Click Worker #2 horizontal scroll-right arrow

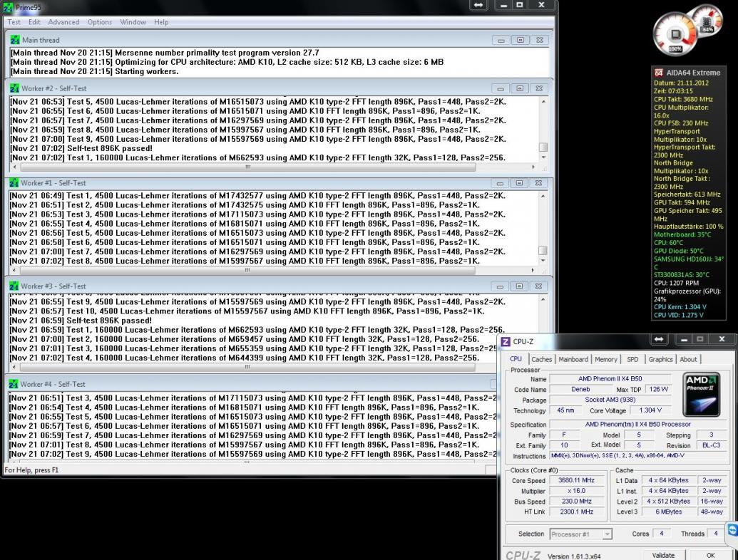(533, 167)
